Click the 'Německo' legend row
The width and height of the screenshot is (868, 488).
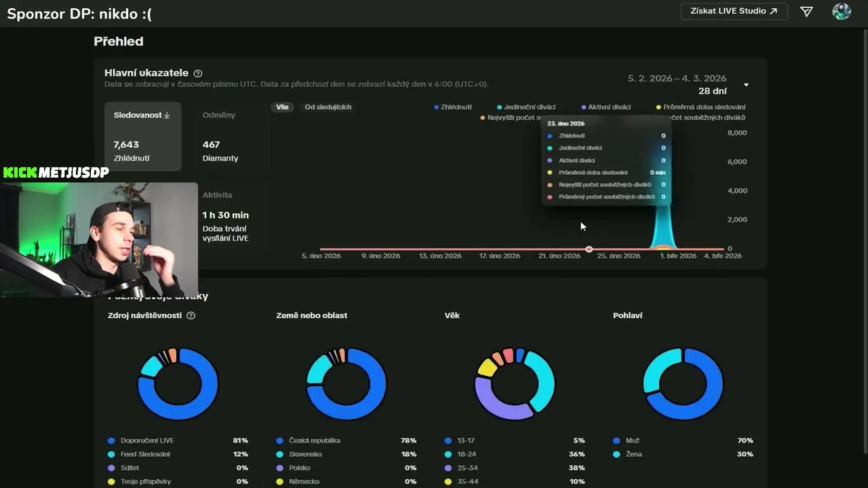346,481
